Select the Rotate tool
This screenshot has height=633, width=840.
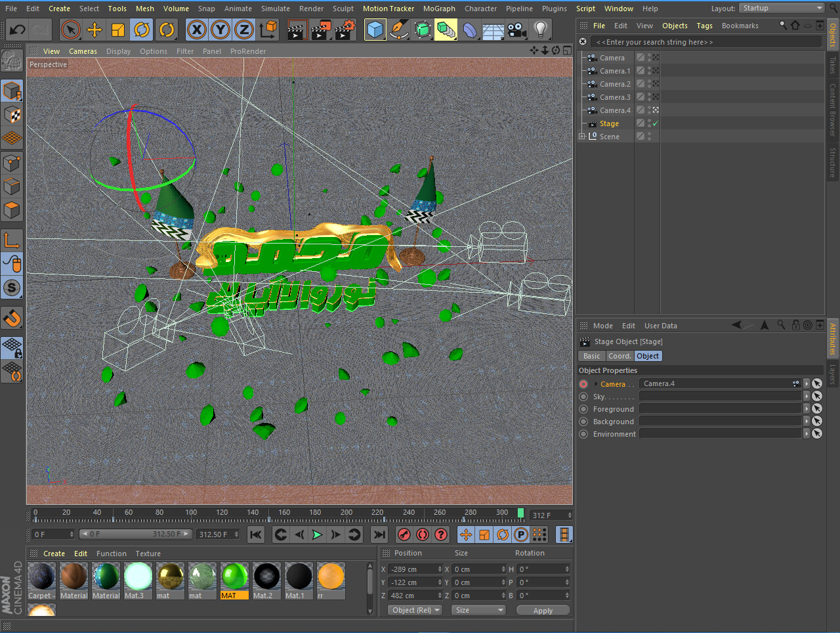click(142, 30)
